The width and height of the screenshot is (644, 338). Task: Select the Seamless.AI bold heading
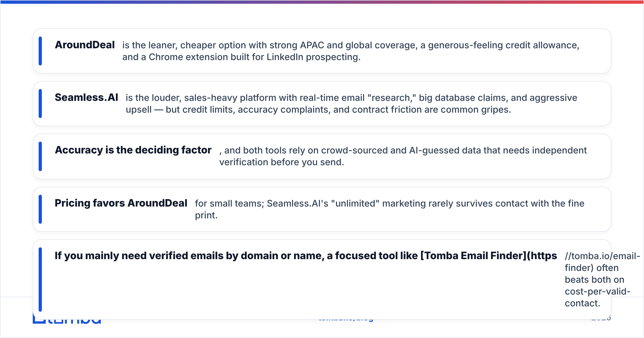pos(86,97)
